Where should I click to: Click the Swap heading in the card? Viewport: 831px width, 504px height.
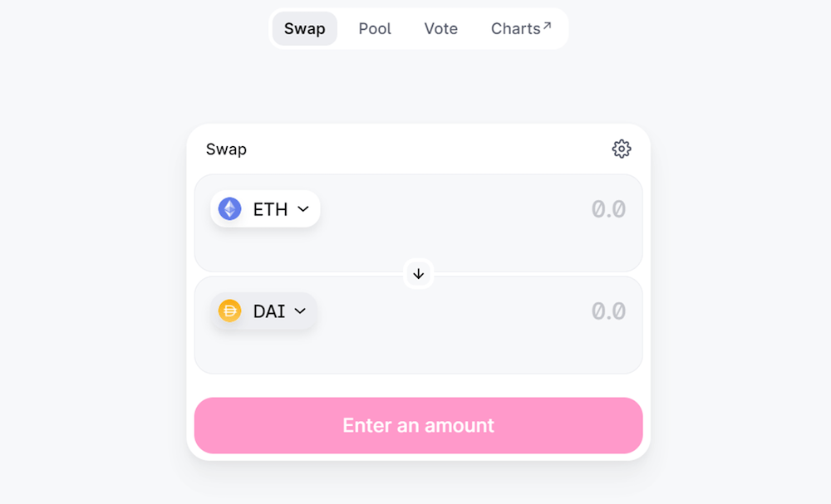tap(226, 149)
